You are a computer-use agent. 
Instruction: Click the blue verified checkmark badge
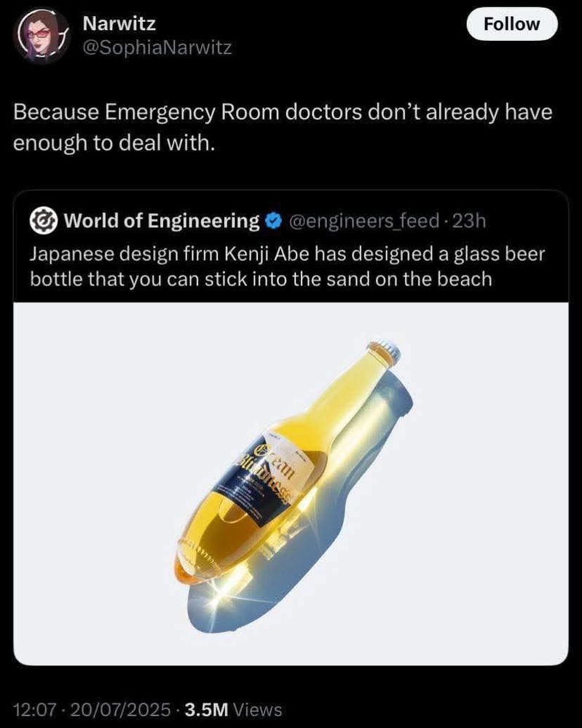tap(274, 221)
